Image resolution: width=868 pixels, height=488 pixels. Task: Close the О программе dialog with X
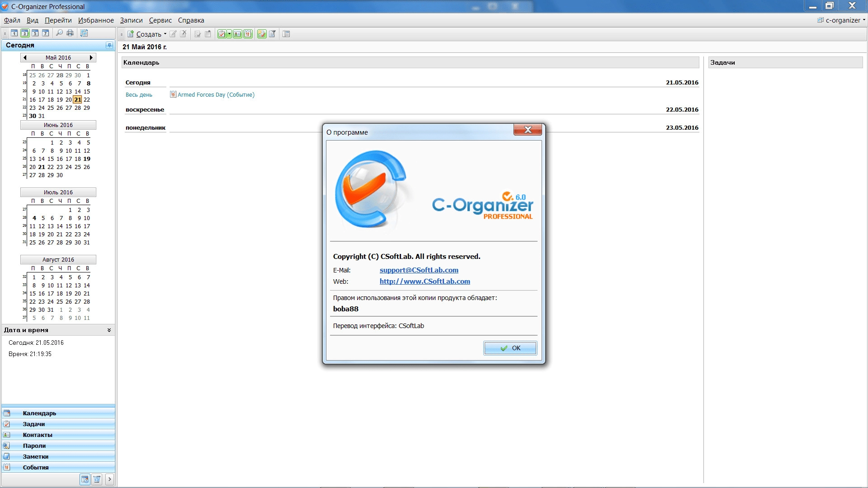coord(528,130)
